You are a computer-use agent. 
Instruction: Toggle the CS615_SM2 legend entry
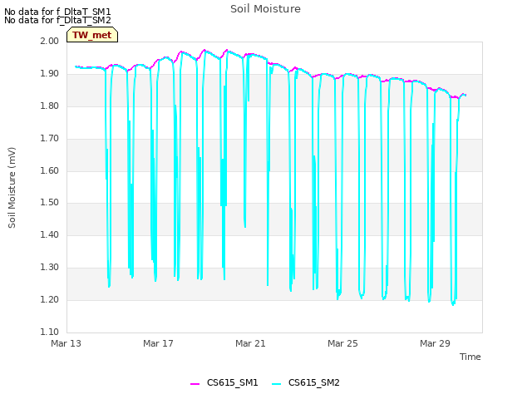[x=306, y=382]
